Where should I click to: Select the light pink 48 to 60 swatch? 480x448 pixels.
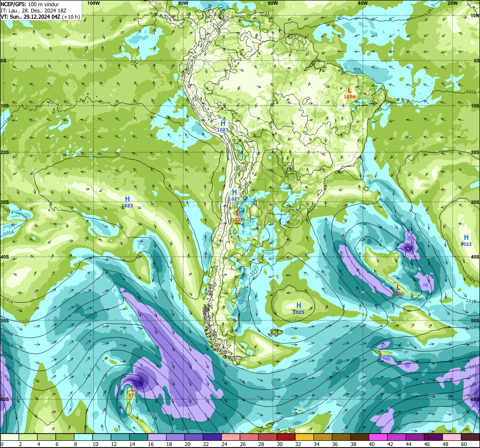(452, 437)
